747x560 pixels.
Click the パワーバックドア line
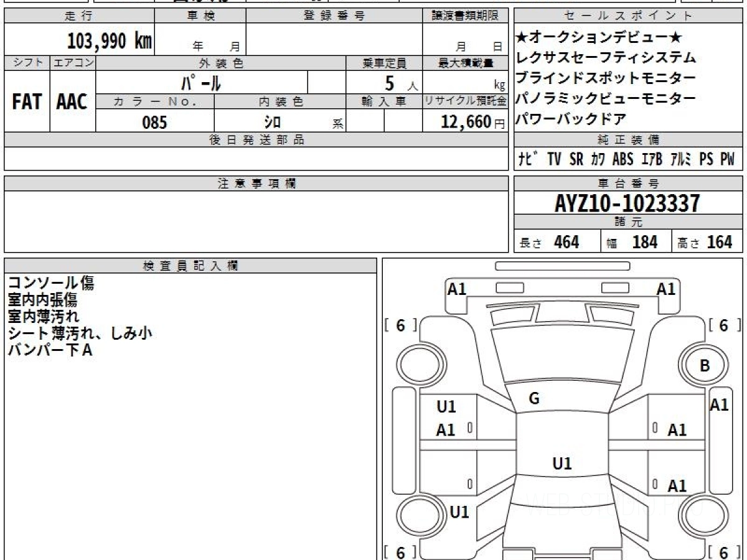pos(571,118)
